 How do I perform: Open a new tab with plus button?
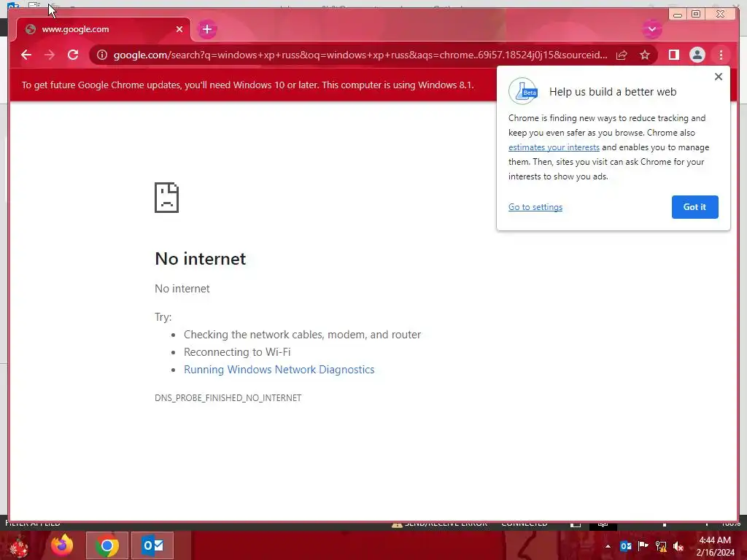206,29
